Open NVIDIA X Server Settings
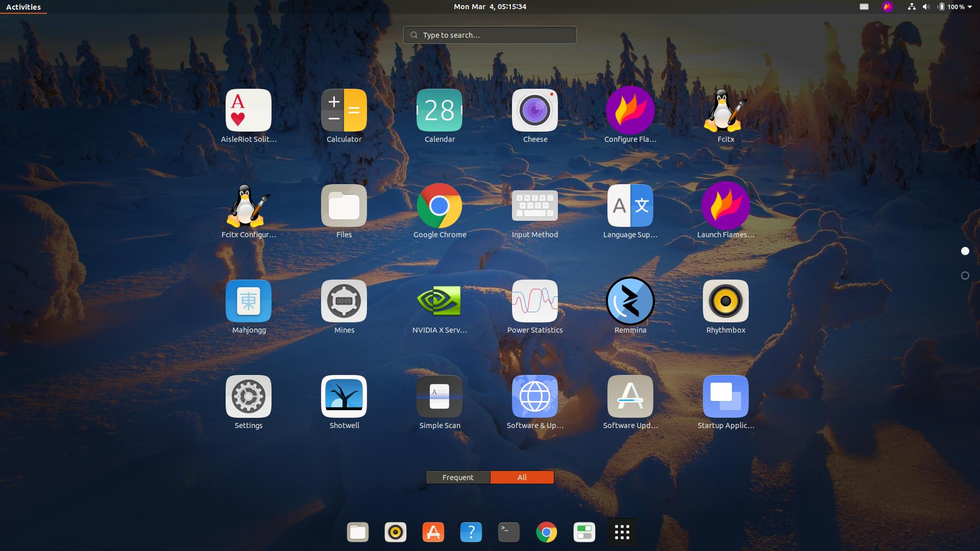Viewport: 980px width, 551px height. tap(439, 301)
